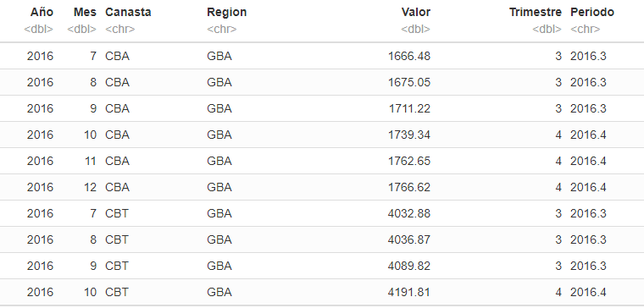Click Mes value 11 in the table
The width and height of the screenshot is (644, 308).
(x=91, y=161)
